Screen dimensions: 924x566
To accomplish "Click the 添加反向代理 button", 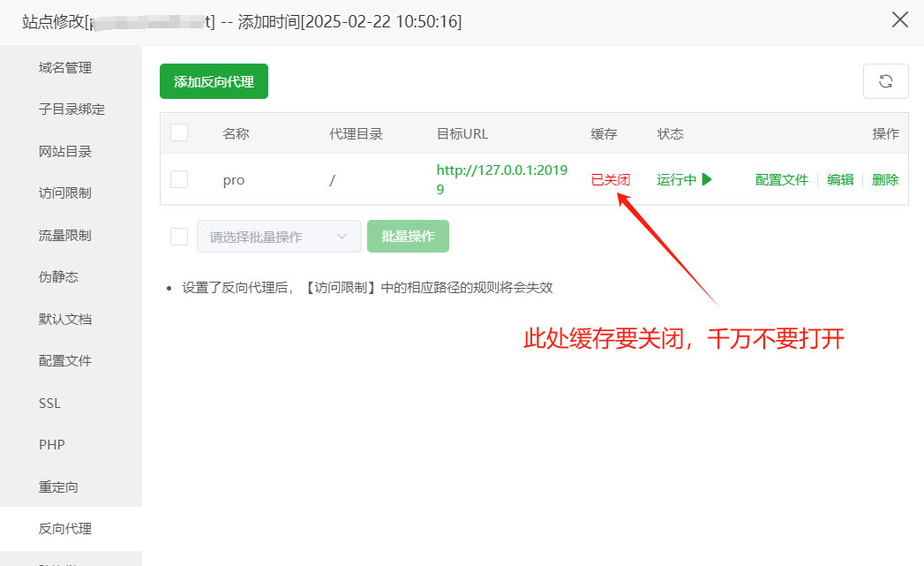I will (214, 81).
